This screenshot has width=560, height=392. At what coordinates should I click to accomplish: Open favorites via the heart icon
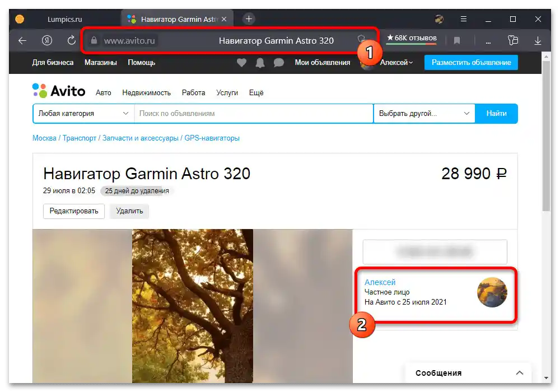[x=241, y=63]
